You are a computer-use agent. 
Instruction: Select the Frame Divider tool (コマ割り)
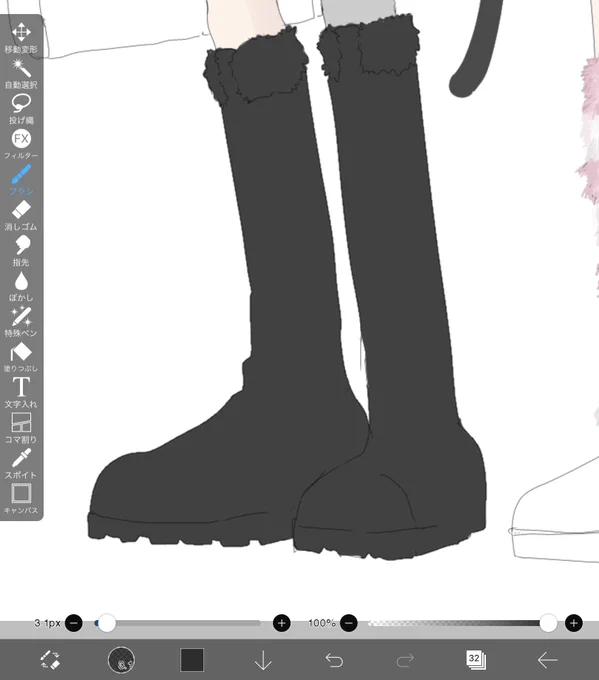[x=21, y=428]
